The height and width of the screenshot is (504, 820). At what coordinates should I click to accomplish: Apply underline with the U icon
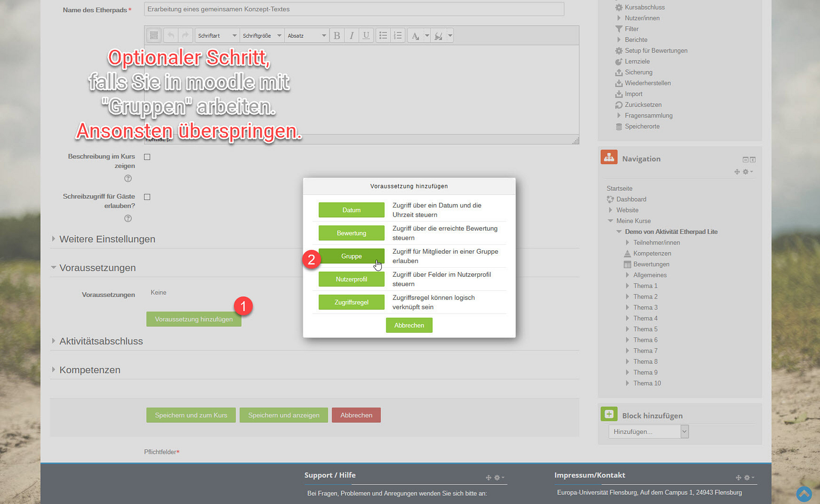point(366,36)
